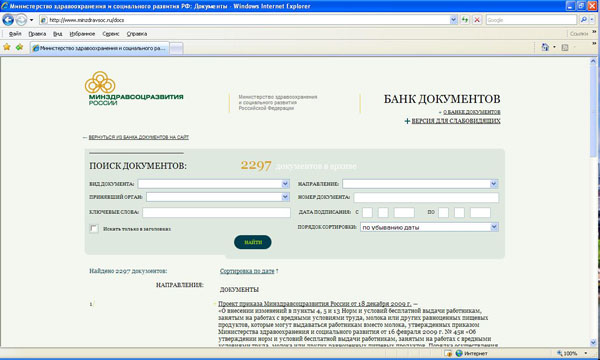This screenshot has width=600, height=360.
Task: Expand the 'Принявший орган' dropdown
Action: pos(285,197)
